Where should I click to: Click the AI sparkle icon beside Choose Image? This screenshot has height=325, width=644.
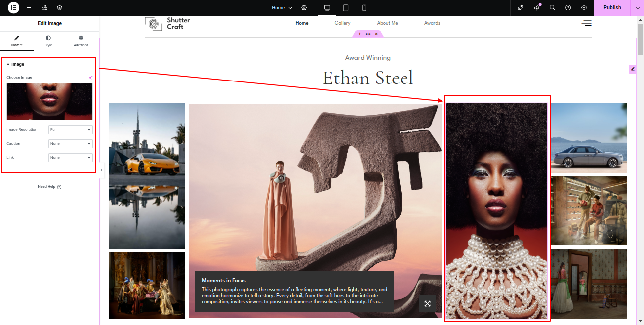(91, 78)
